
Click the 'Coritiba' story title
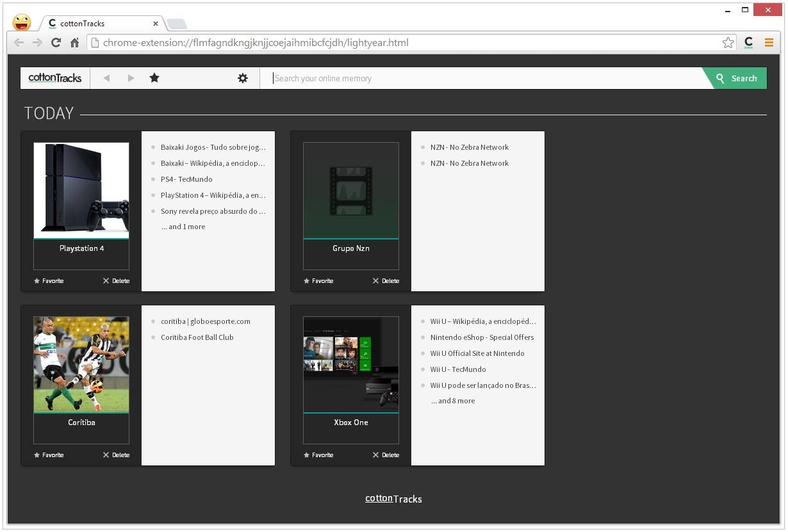click(x=81, y=423)
